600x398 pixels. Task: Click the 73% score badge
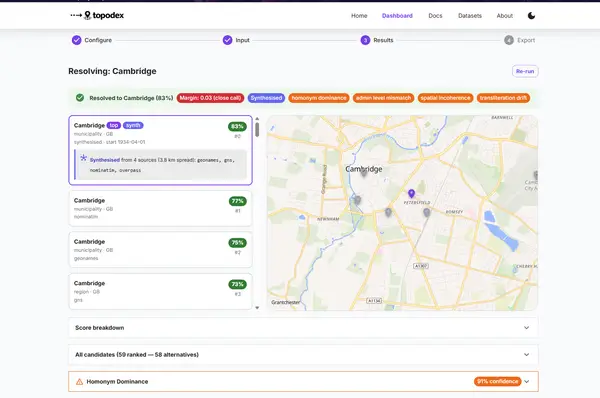click(x=237, y=284)
